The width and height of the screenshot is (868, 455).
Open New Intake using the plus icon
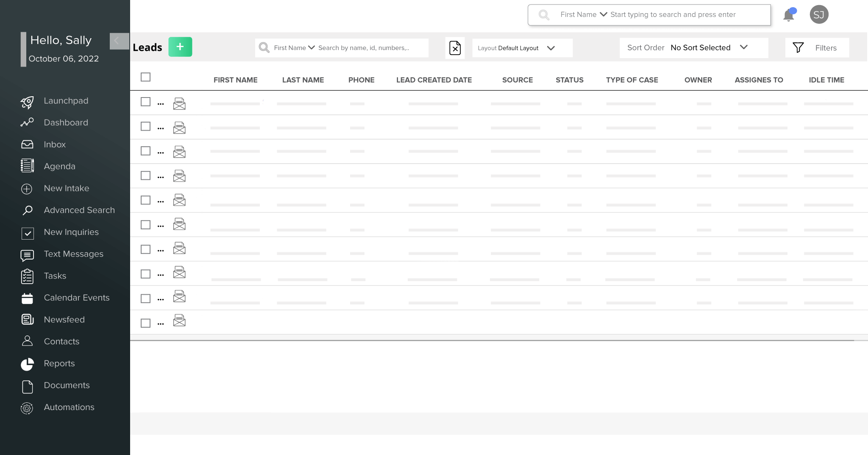click(27, 188)
